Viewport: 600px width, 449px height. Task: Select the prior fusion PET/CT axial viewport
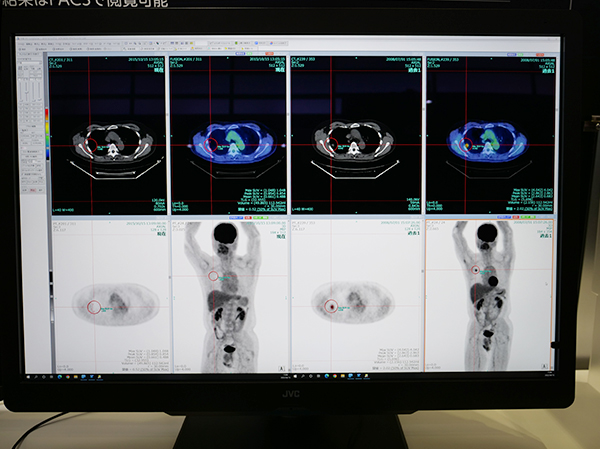(489, 136)
